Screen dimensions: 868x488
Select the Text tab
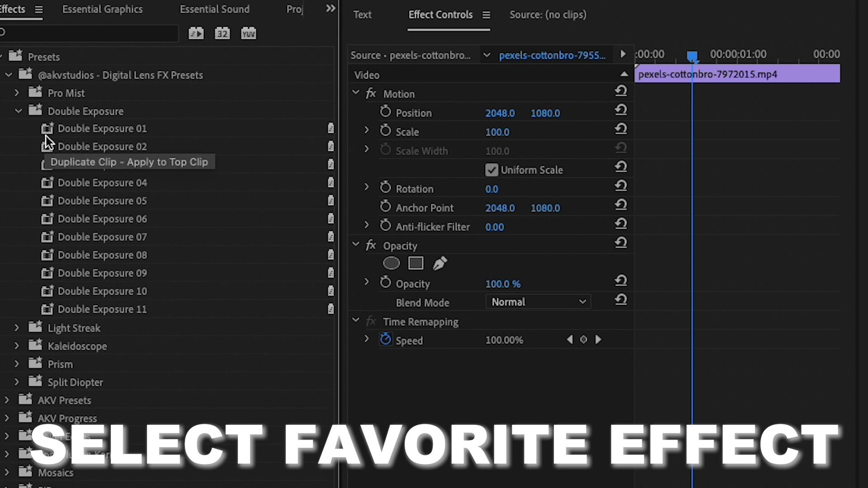pyautogui.click(x=363, y=14)
